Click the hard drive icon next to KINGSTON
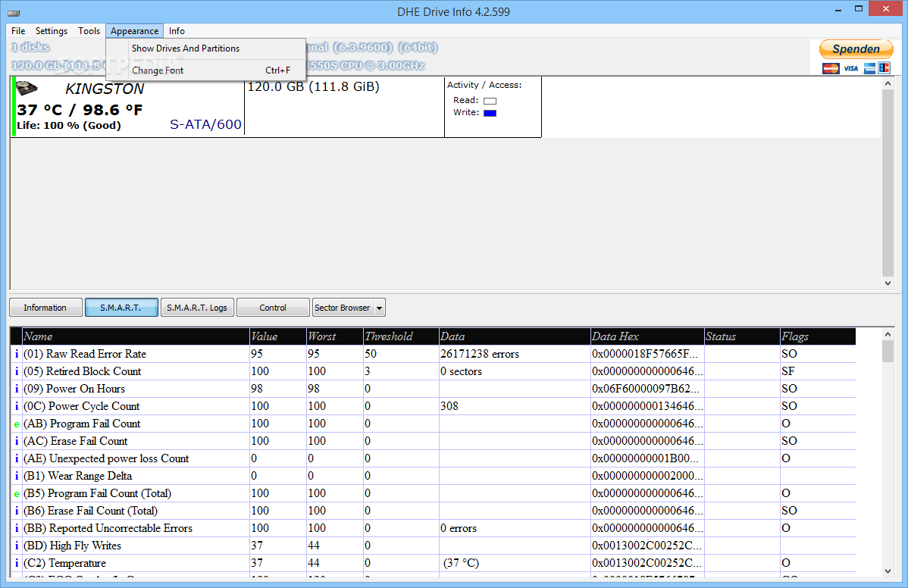 27,89
